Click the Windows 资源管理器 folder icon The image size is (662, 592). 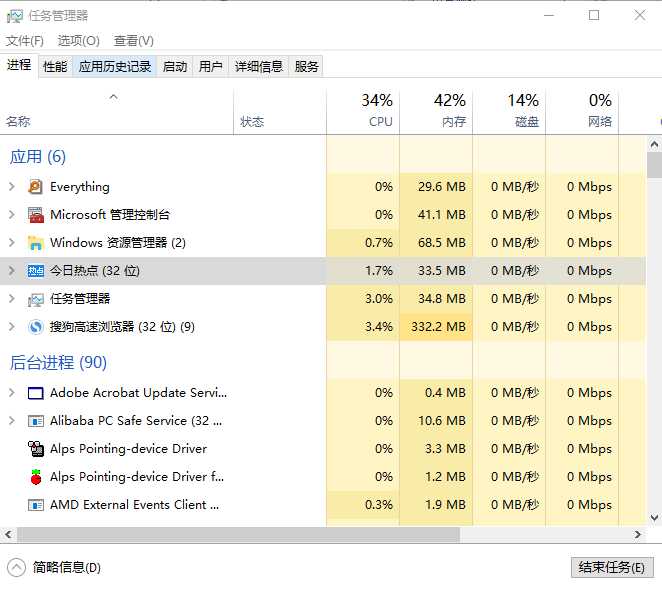click(35, 243)
